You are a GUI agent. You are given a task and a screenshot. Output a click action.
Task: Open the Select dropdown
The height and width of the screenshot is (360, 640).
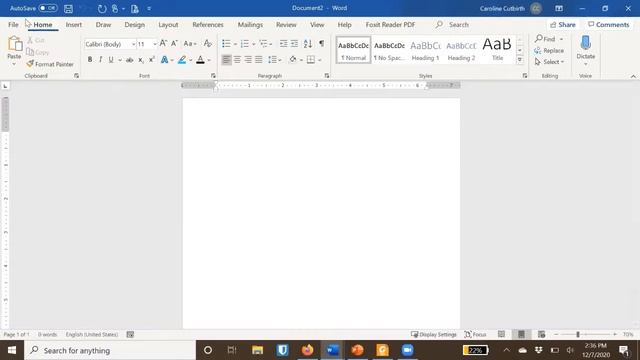tap(549, 62)
